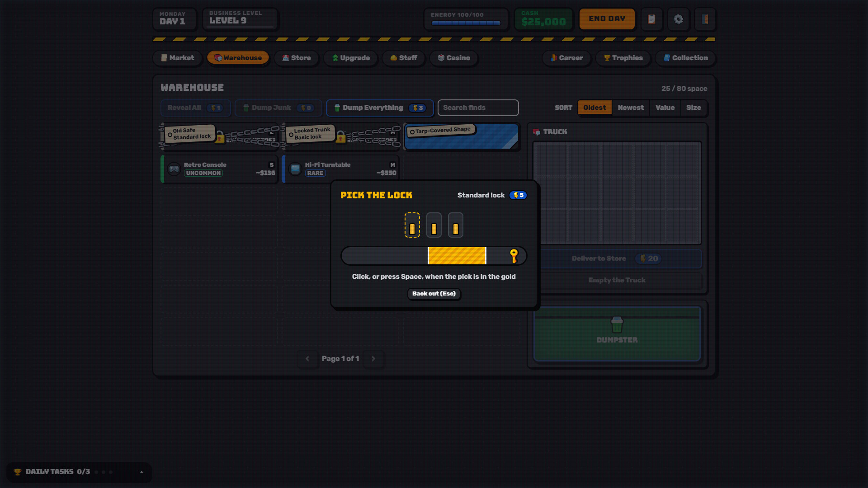This screenshot has height=488, width=868.
Task: Open the Upgrade tab
Action: (351, 58)
